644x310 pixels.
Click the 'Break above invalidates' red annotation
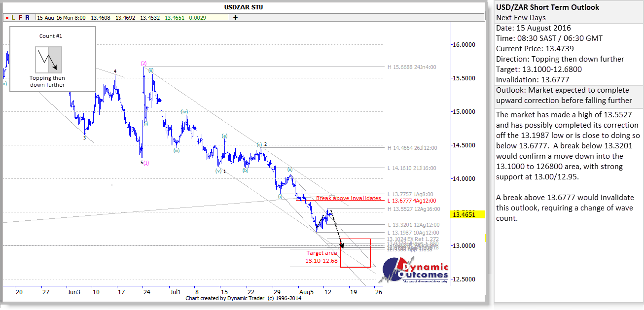(x=348, y=198)
